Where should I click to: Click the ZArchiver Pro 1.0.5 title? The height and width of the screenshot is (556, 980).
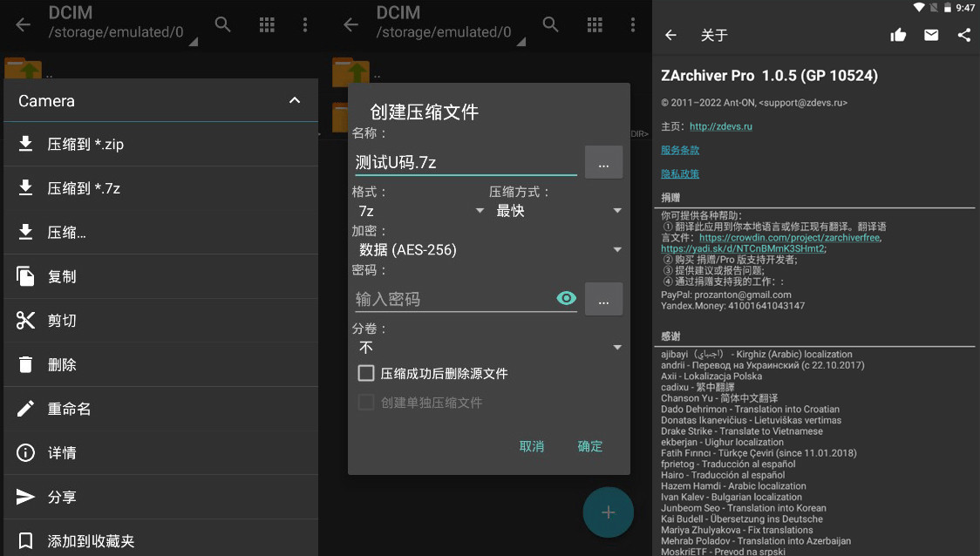pos(769,76)
